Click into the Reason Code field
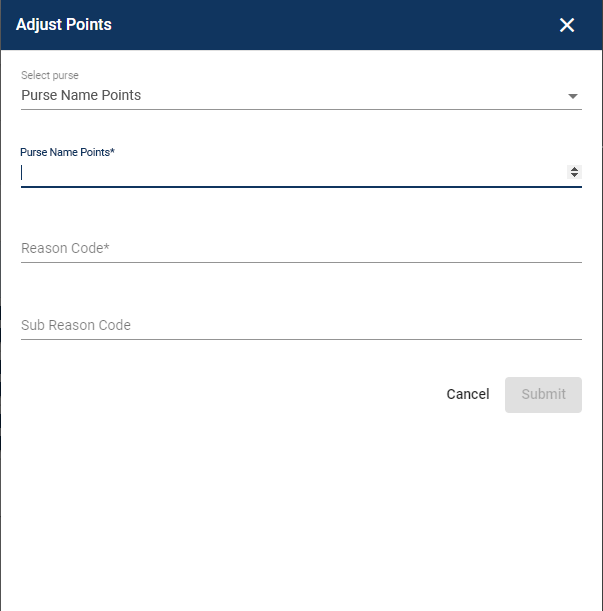This screenshot has width=603, height=611. pos(300,248)
